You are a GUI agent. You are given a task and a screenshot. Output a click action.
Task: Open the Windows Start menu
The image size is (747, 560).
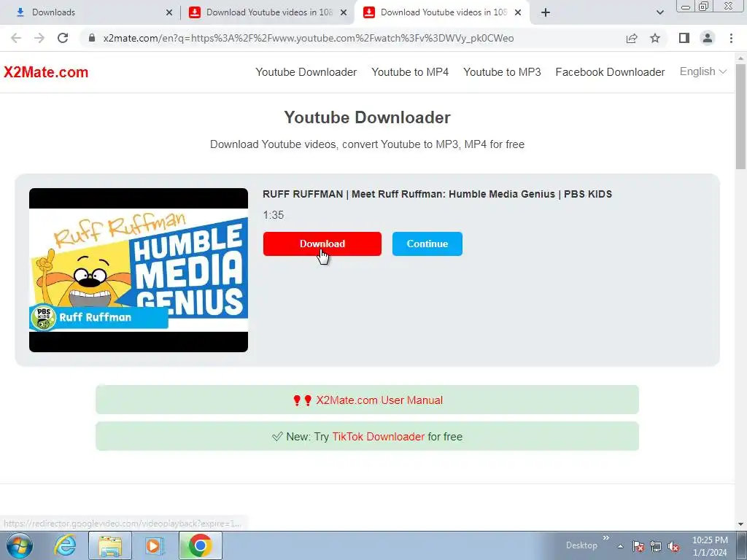coord(20,545)
